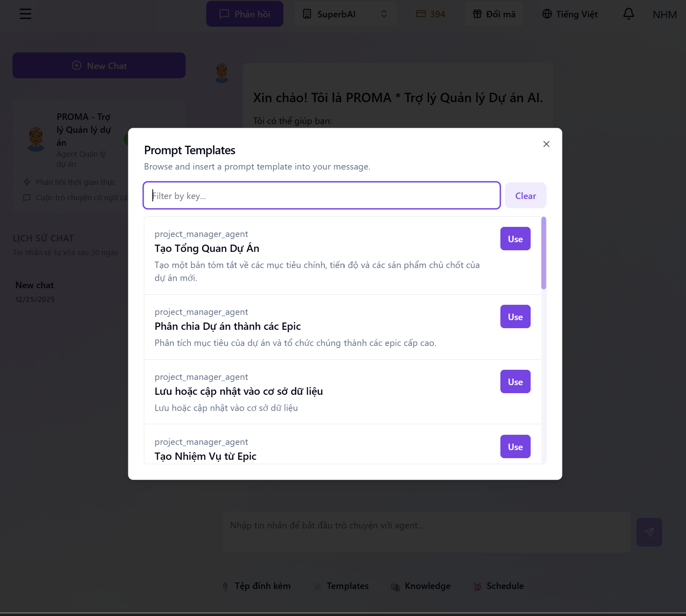Open the Schedule option below chat
686x616 pixels.
[x=498, y=586]
